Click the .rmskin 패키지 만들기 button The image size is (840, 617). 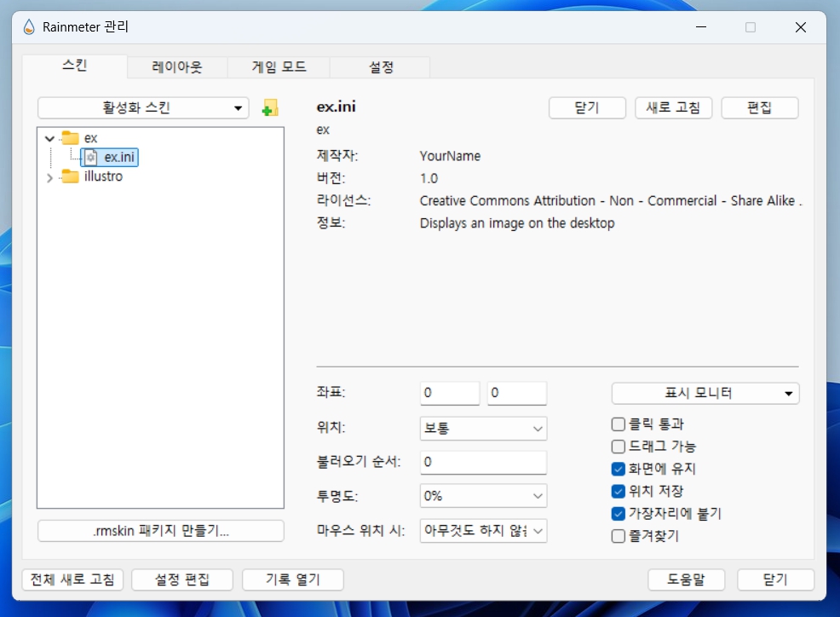pyautogui.click(x=161, y=531)
